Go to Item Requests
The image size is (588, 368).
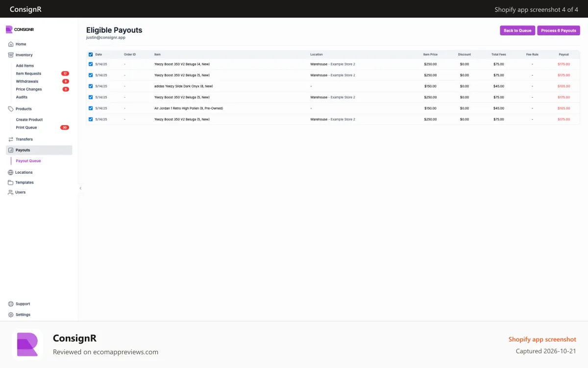[28, 74]
